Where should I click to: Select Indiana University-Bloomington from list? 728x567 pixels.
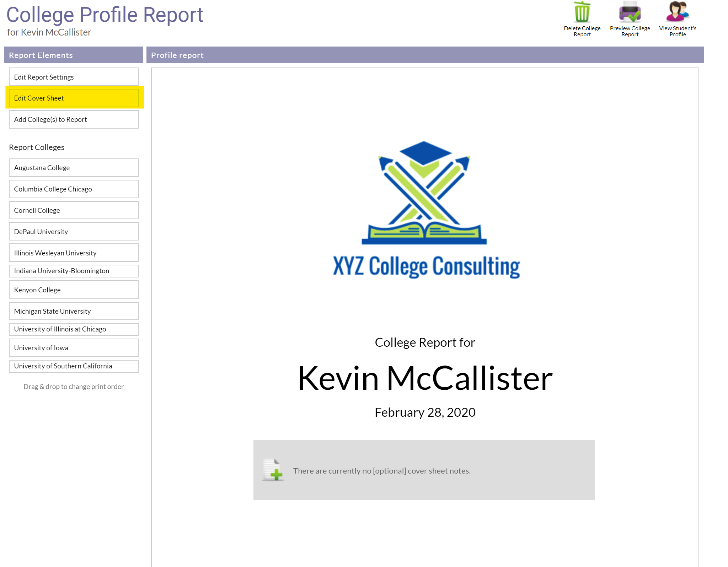click(x=73, y=271)
